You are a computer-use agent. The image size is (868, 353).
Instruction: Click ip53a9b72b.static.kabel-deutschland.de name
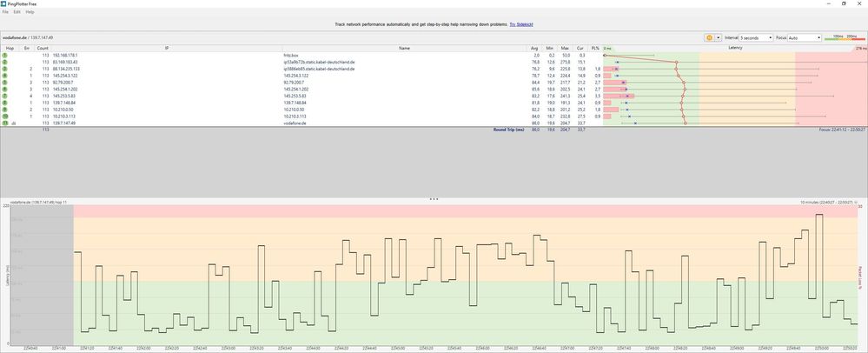[x=320, y=62]
